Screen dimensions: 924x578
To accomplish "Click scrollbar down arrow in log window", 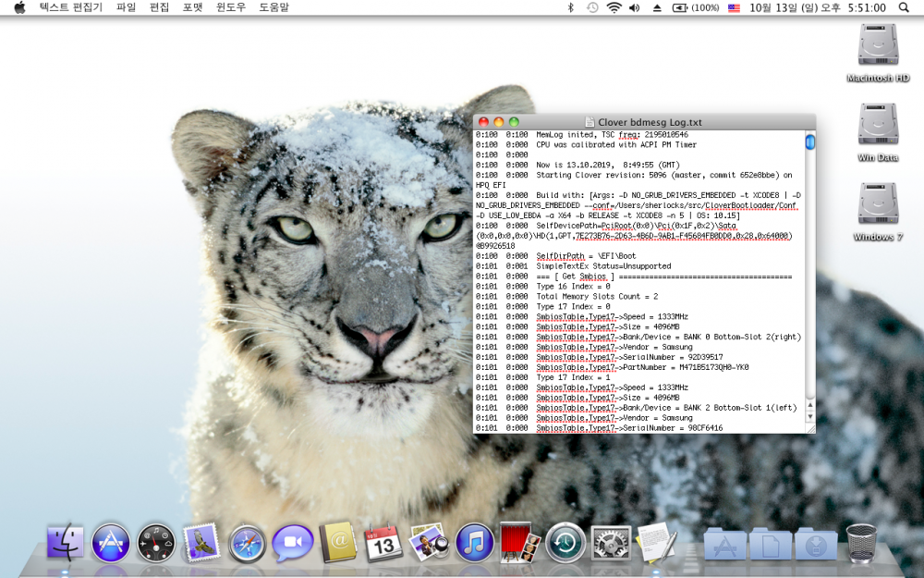I will tap(810, 416).
